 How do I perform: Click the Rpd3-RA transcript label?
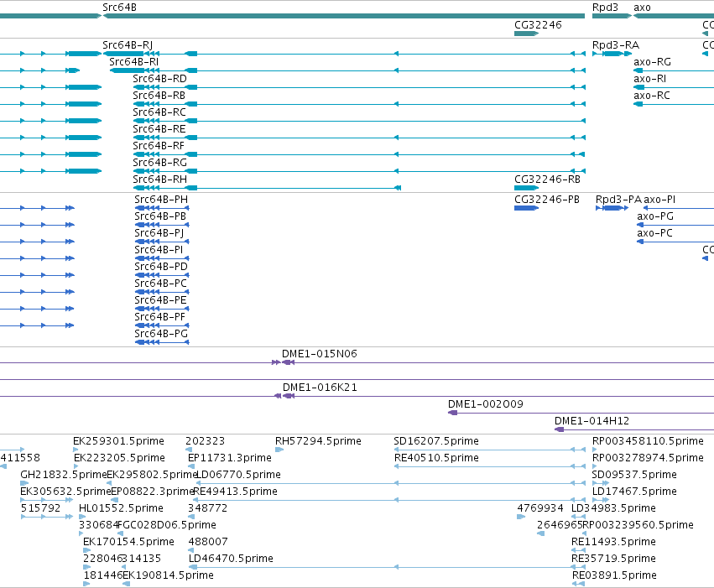click(x=616, y=45)
